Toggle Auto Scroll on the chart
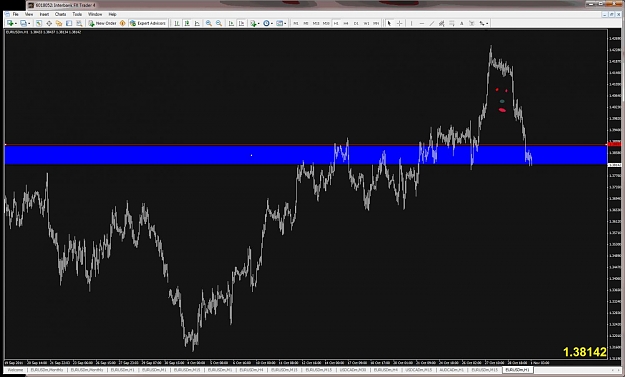This screenshot has height=377, width=625. point(231,24)
